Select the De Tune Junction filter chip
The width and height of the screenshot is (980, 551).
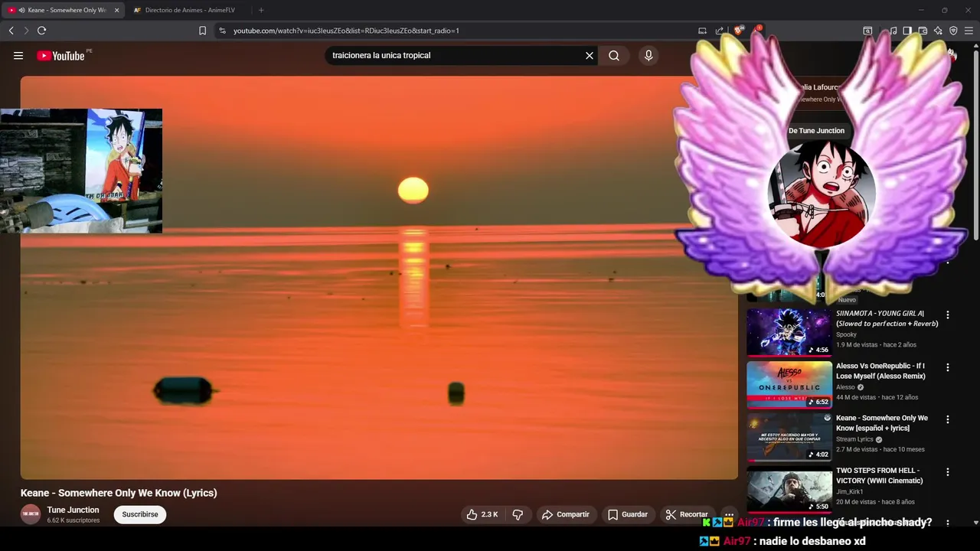(816, 131)
